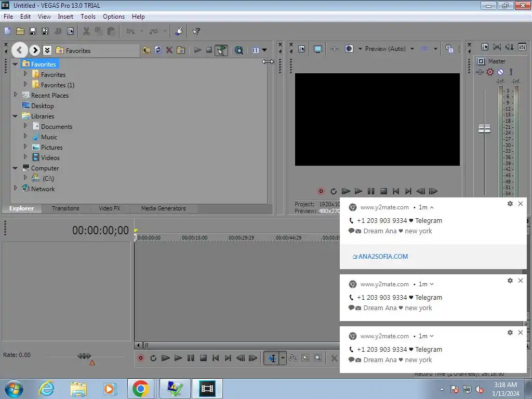Click the Cut scissors icon
Screen dimensions: 532x399
pos(86,31)
